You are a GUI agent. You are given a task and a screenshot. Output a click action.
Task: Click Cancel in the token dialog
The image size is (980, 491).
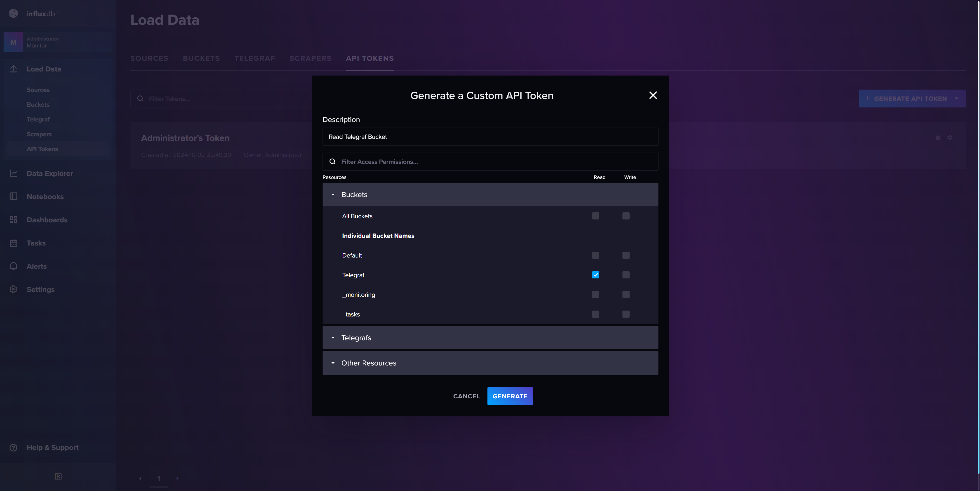[467, 396]
